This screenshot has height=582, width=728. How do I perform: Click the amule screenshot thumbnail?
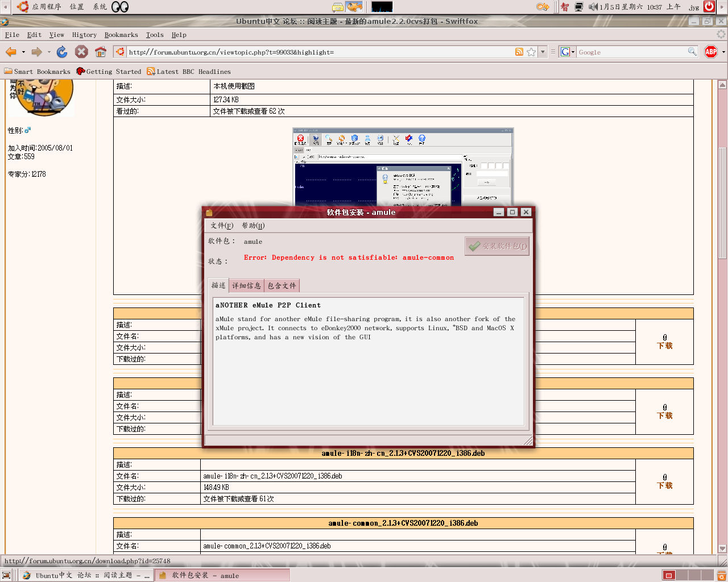403,167
